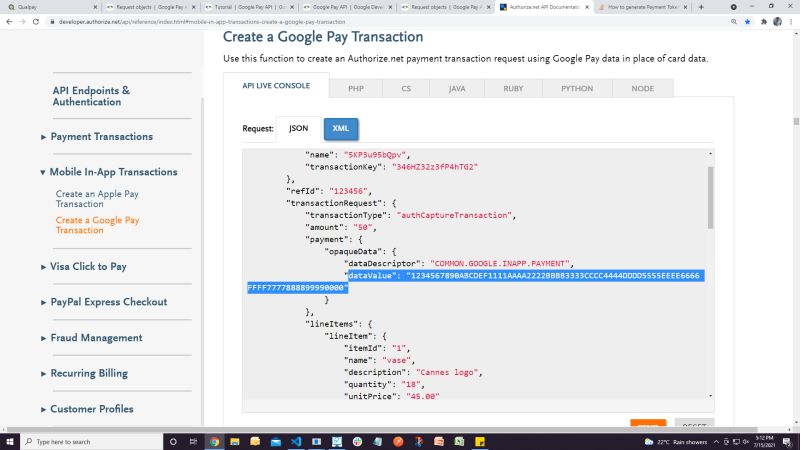Viewport: 800px width, 450px height.
Task: Switch to the Tutorial Google Pay API tab
Action: (249, 7)
